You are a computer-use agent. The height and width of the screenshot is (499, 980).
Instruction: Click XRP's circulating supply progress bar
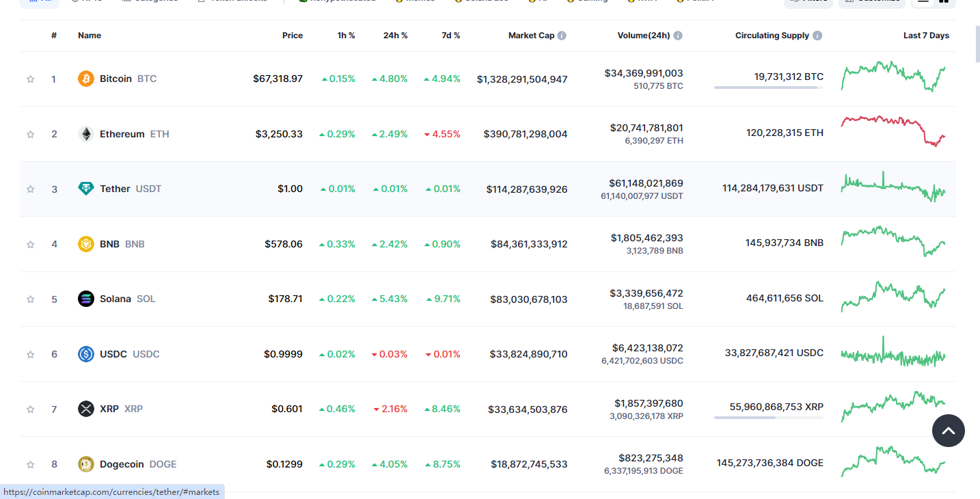(x=769, y=418)
